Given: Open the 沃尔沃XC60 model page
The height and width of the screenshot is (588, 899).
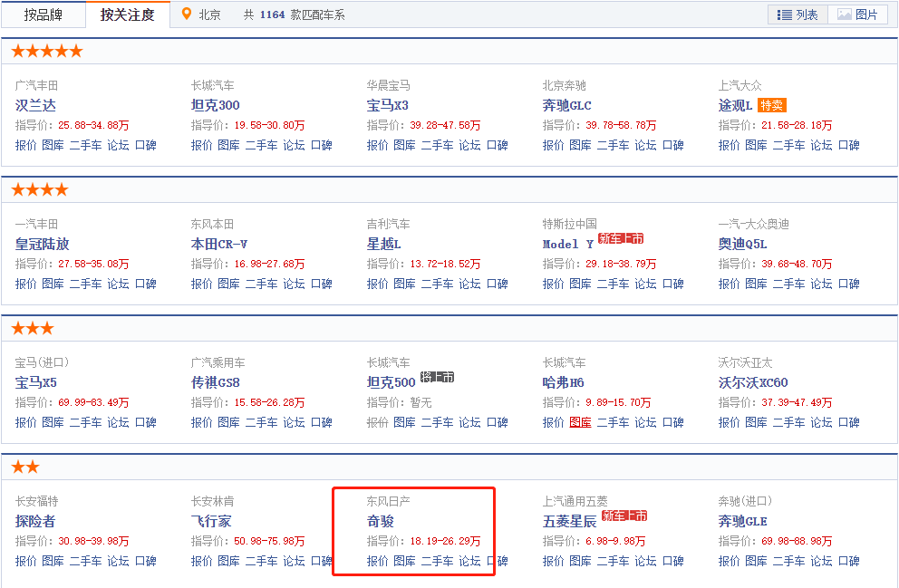Looking at the screenshot, I should (x=753, y=383).
